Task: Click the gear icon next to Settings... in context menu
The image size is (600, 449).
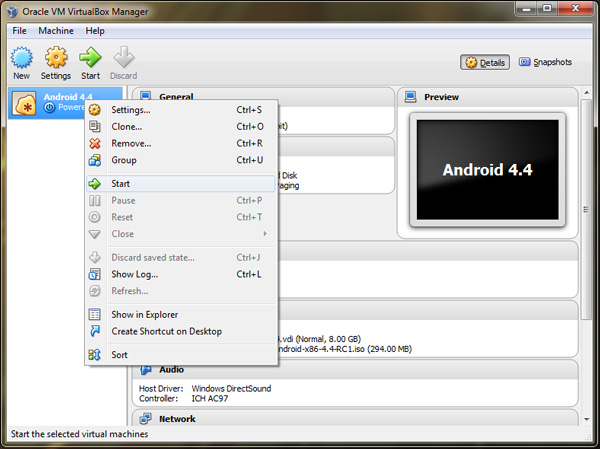Action: coord(95,110)
